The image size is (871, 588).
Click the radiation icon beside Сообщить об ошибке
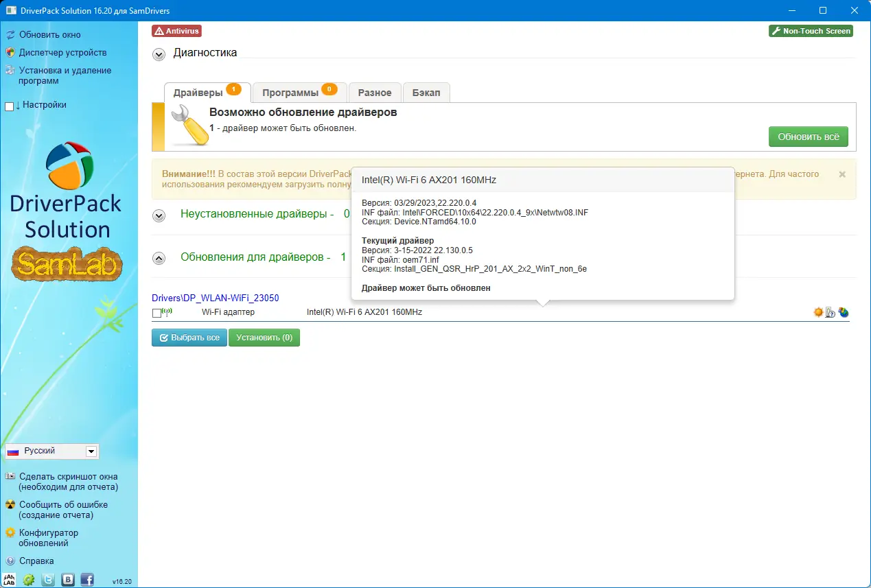click(10, 504)
